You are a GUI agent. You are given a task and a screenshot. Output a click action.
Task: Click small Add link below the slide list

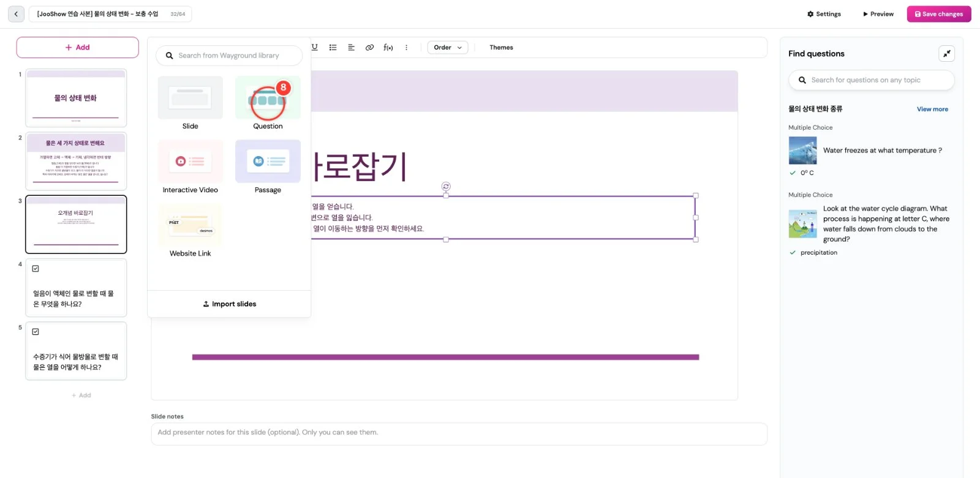[x=81, y=395]
